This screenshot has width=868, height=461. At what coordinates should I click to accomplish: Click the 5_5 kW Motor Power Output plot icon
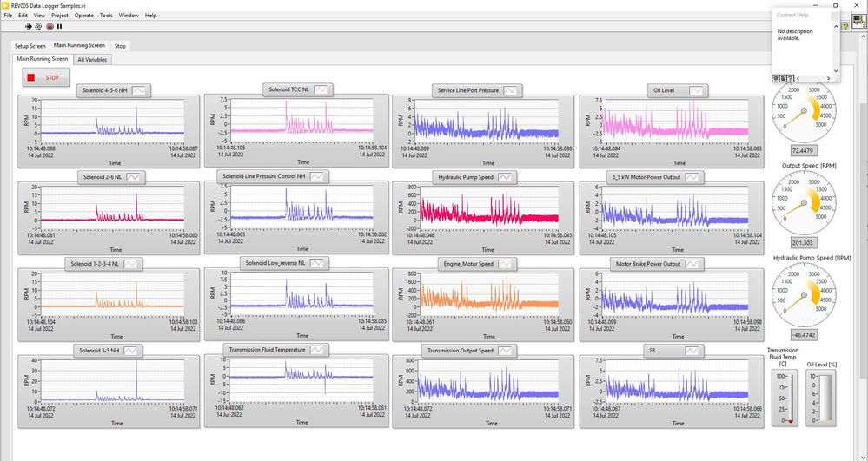click(692, 177)
